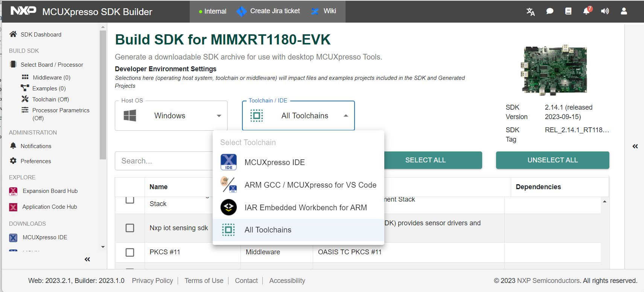
Task: Click the Notifications bell in sidebar
Action: pyautogui.click(x=13, y=146)
